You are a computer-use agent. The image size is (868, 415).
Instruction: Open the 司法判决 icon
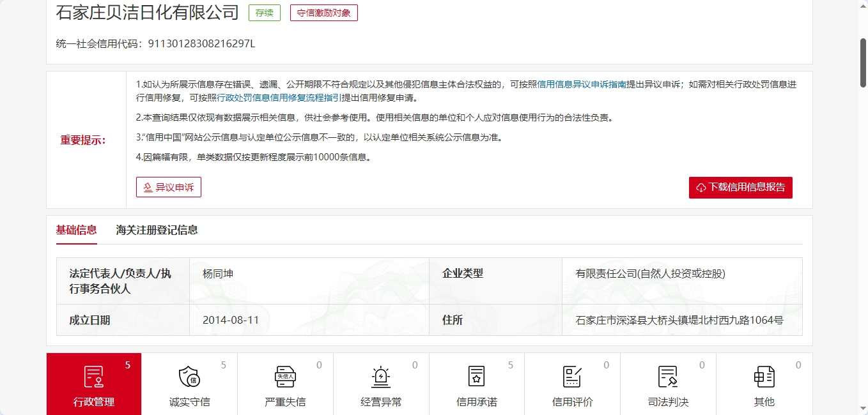click(668, 377)
